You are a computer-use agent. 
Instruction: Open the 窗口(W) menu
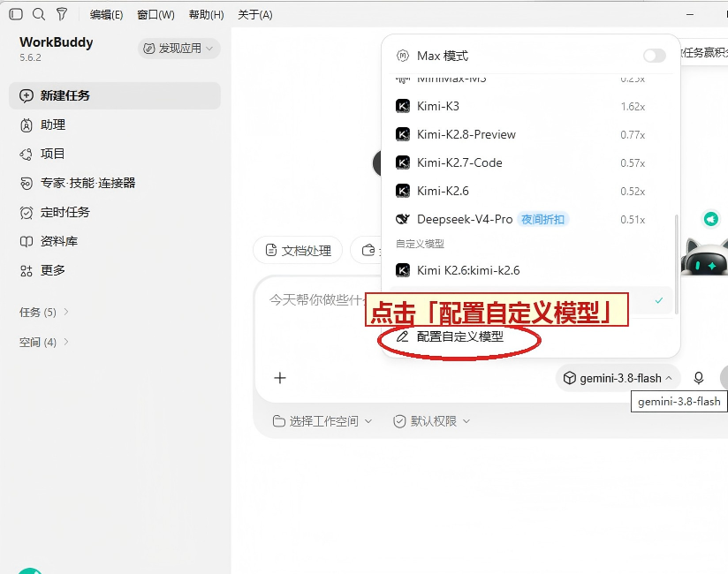[x=155, y=15]
